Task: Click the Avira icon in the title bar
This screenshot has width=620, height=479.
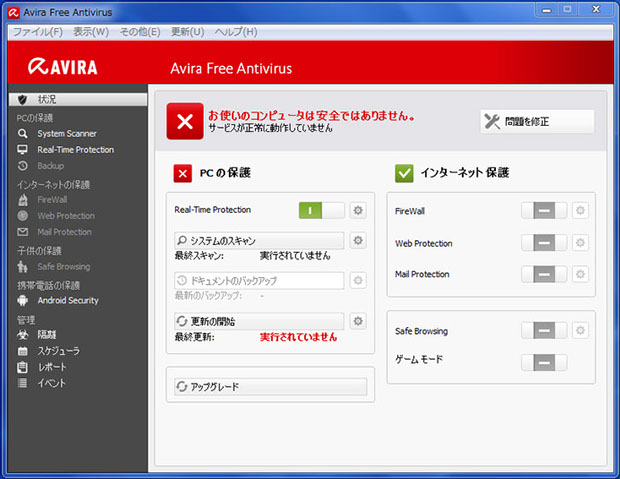Action: (13, 13)
